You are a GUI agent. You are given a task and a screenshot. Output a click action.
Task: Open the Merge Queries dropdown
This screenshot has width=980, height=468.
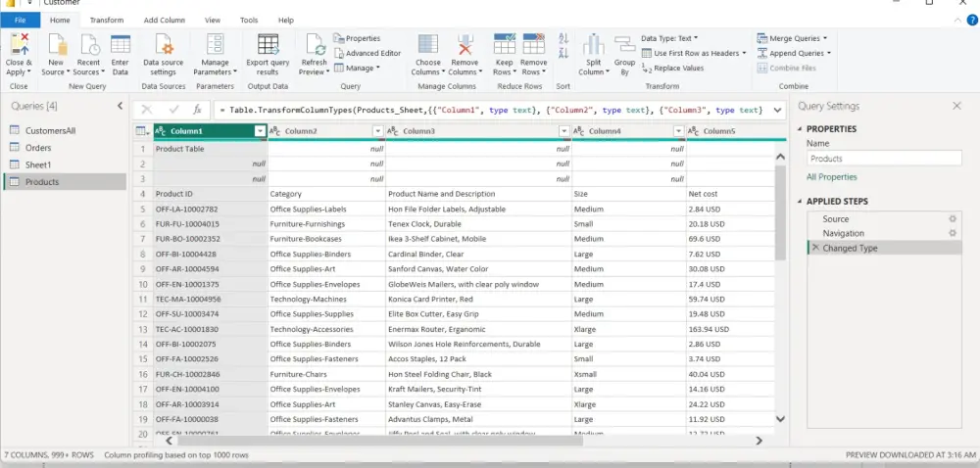pyautogui.click(x=792, y=39)
